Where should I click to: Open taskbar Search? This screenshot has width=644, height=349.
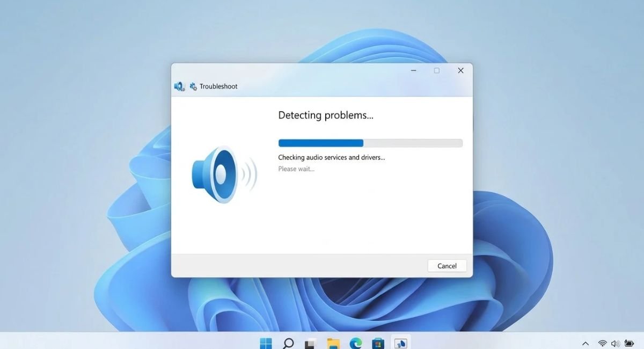pos(288,343)
